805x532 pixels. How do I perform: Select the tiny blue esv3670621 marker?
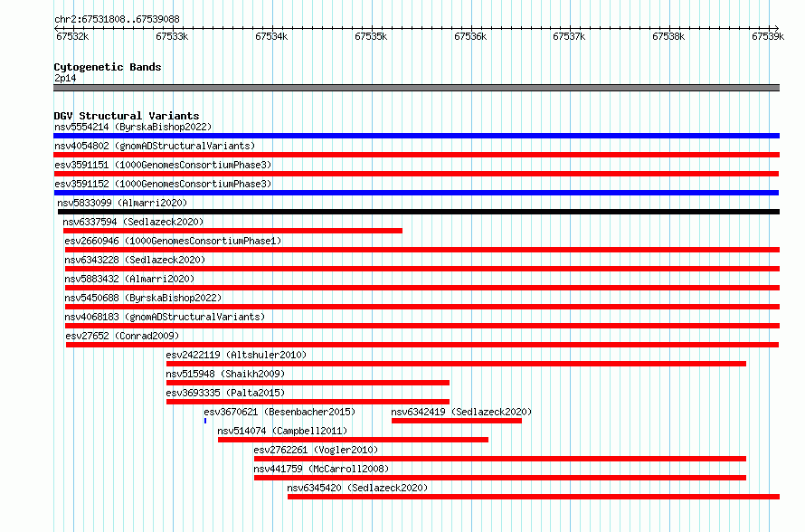pyautogui.click(x=205, y=421)
